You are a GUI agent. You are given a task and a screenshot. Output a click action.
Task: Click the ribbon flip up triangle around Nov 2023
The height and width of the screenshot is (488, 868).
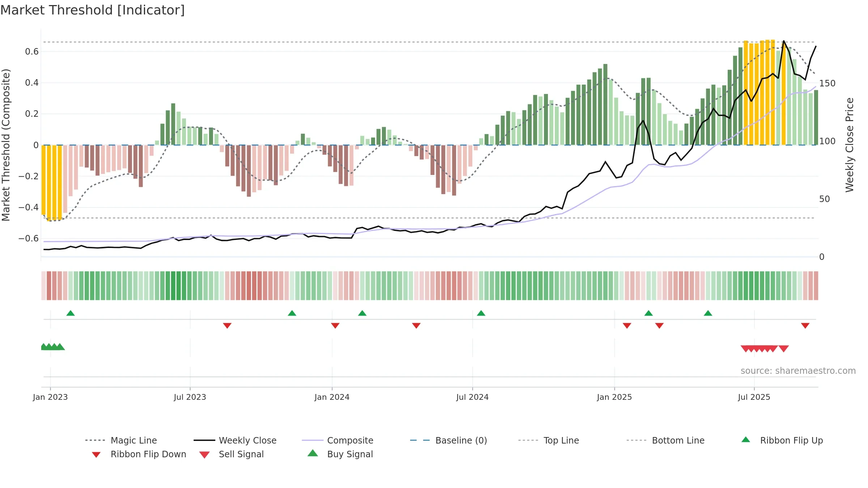click(x=292, y=313)
